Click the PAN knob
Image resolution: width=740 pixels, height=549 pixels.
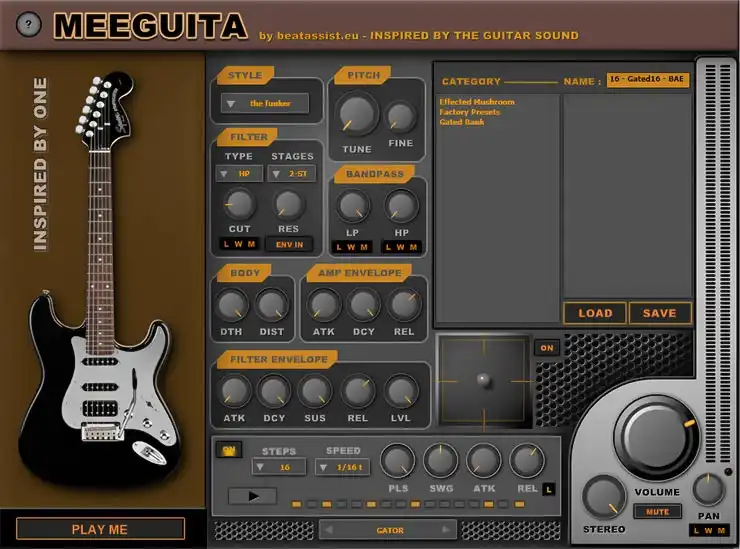[709, 490]
